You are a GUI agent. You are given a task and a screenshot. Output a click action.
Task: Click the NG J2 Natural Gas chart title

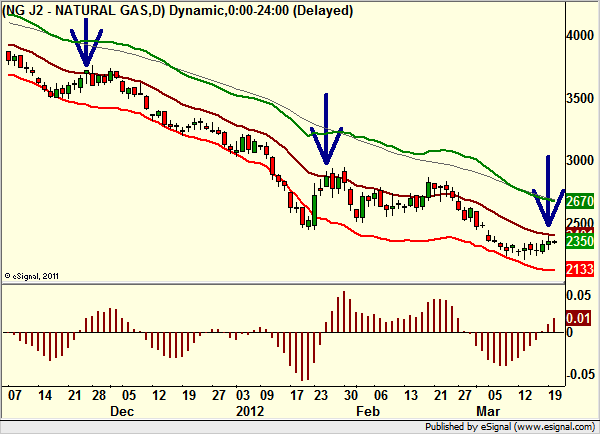(x=178, y=10)
